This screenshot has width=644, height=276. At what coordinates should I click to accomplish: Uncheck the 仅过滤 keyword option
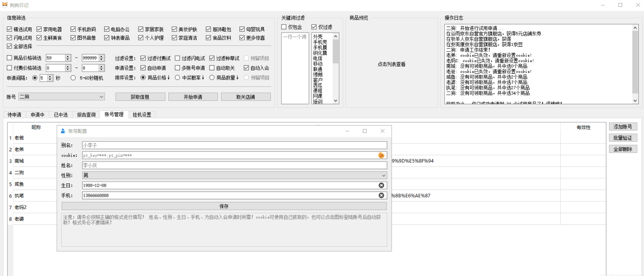click(314, 27)
